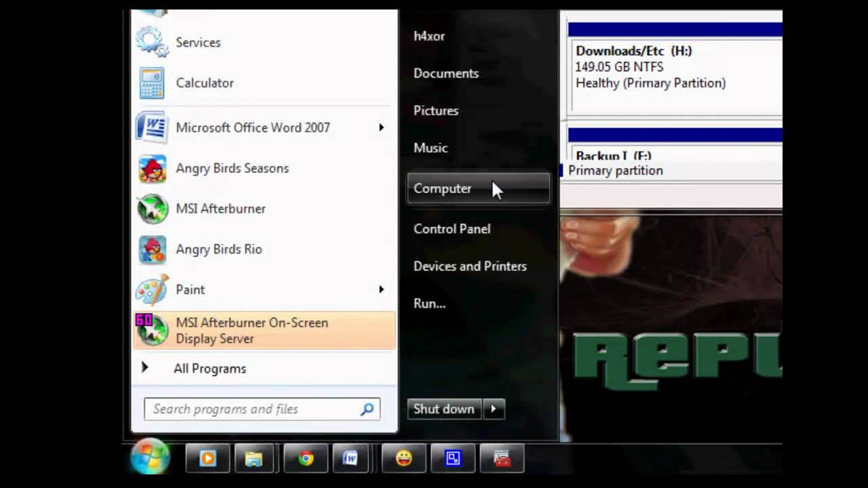Open Control Panel
868x488 pixels.
pos(452,229)
